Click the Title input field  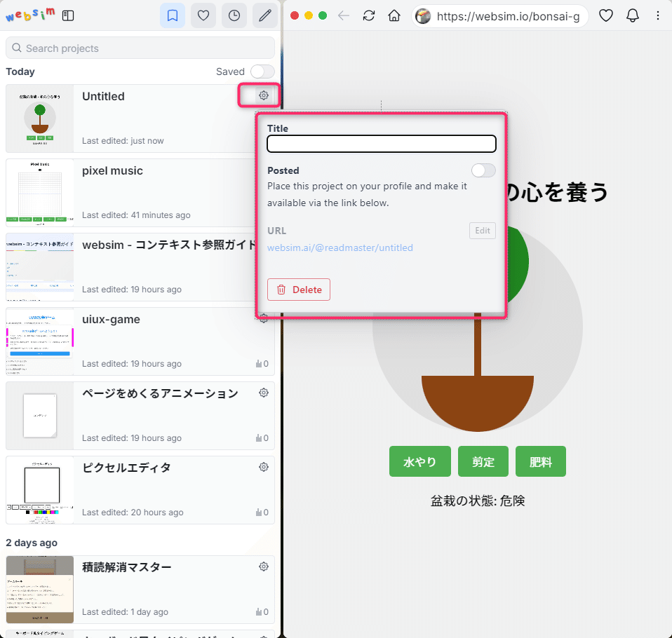coord(382,144)
